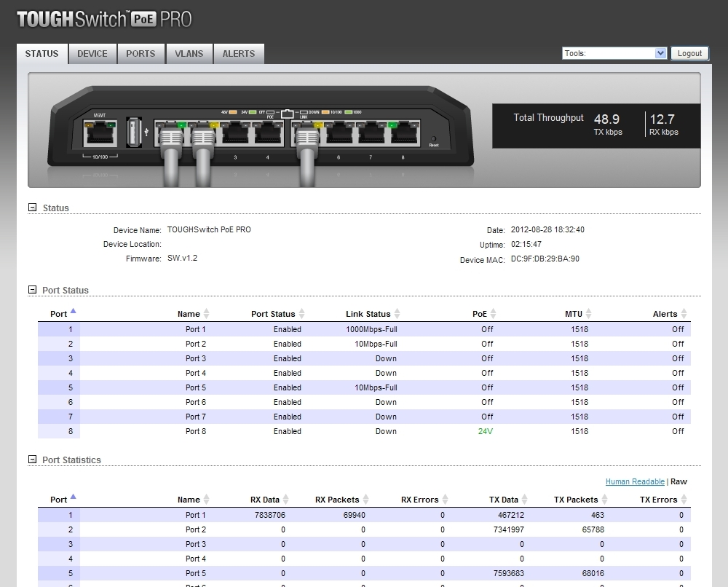Screen dimensions: 728x587
Task: Click Port 8 name in Port Status table
Action: 195,431
